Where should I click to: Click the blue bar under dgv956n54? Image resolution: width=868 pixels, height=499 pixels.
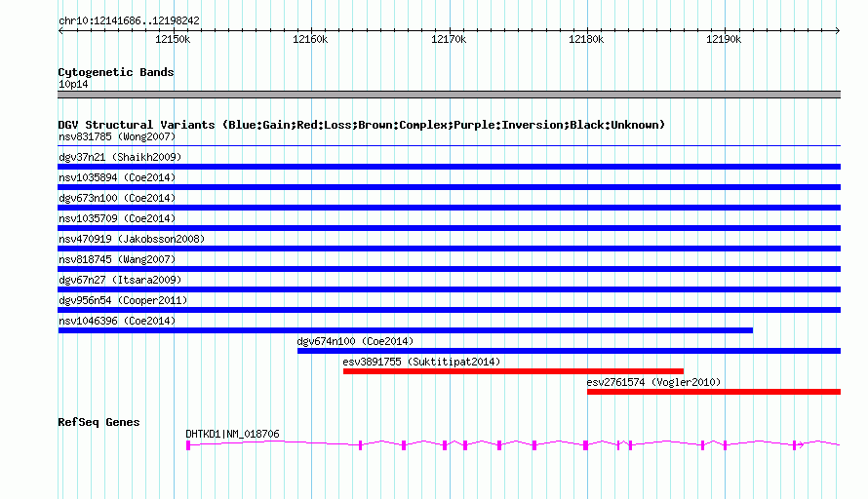pos(449,310)
